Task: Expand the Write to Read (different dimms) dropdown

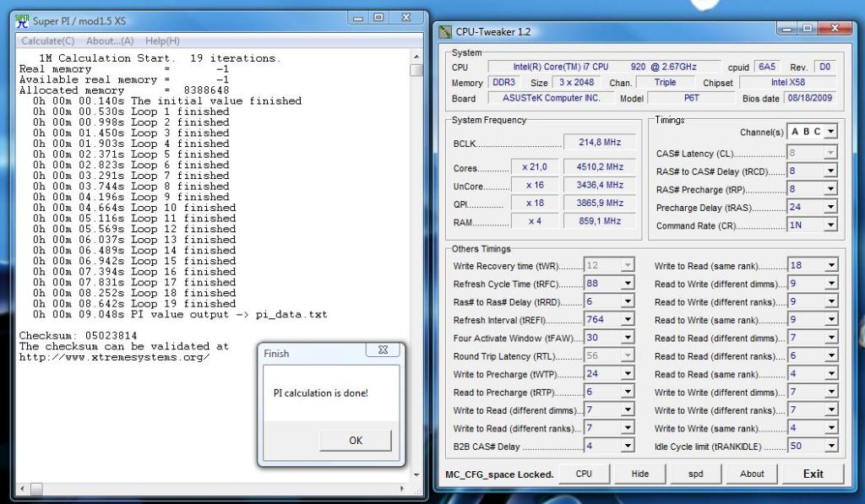Action: (x=628, y=409)
